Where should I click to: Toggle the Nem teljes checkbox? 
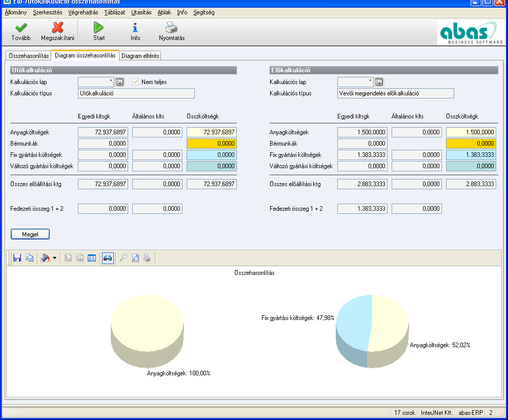click(x=135, y=82)
